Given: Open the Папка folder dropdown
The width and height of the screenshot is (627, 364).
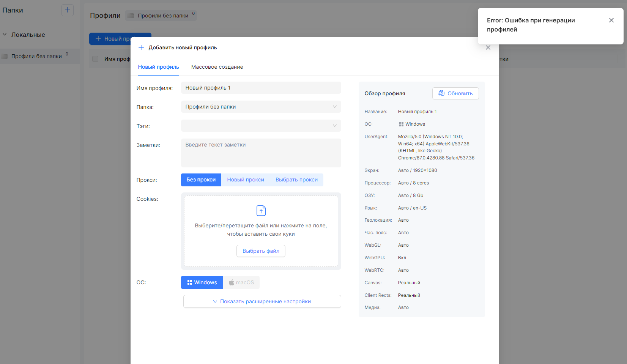Looking at the screenshot, I should point(261,107).
